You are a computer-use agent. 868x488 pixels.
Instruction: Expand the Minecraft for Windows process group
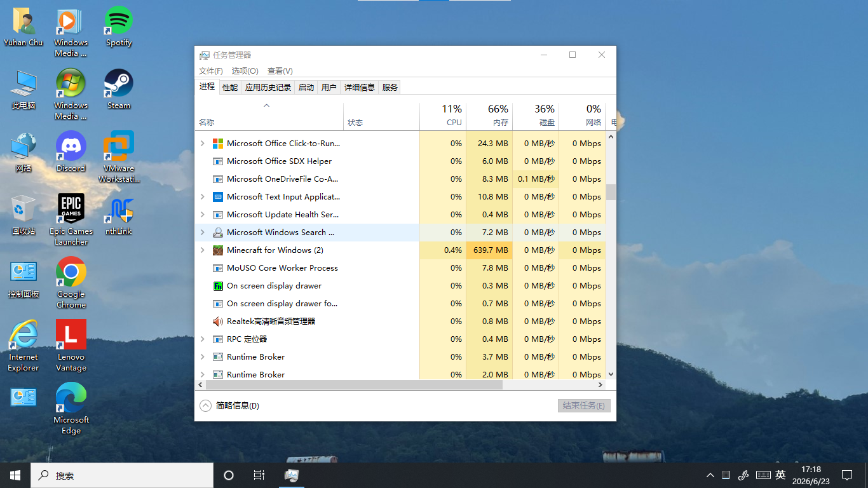[x=203, y=250]
